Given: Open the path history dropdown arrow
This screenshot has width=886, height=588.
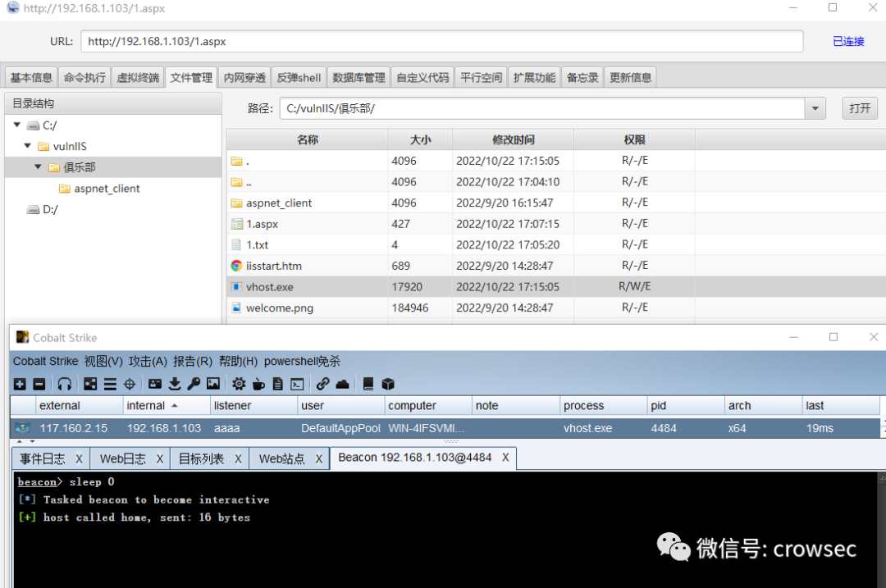Looking at the screenshot, I should coord(815,108).
